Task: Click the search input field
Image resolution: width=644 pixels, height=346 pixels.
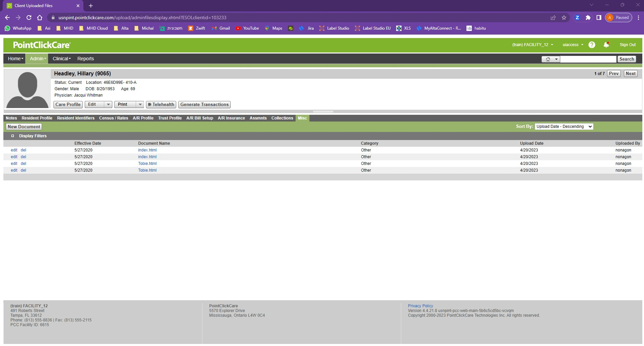Action: point(588,59)
